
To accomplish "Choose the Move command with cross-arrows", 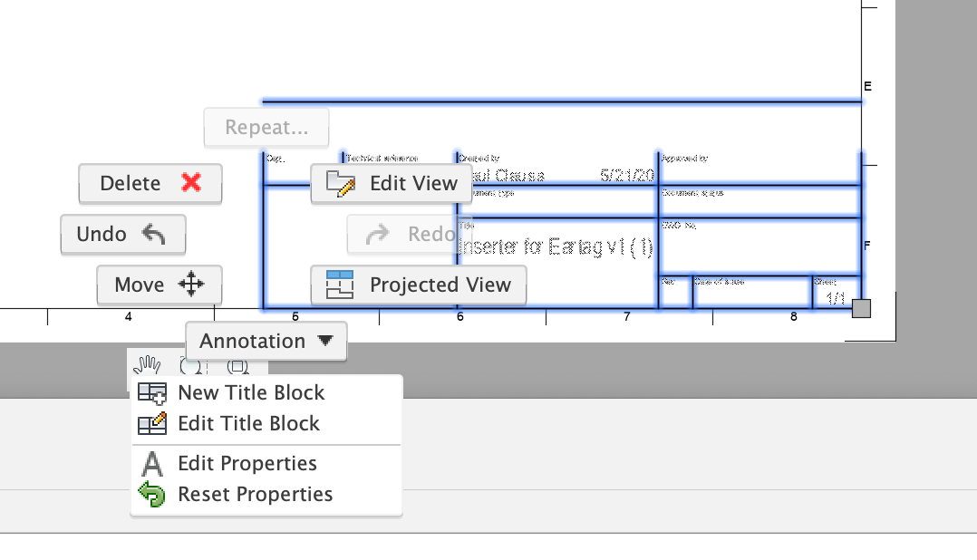I will pos(159,285).
